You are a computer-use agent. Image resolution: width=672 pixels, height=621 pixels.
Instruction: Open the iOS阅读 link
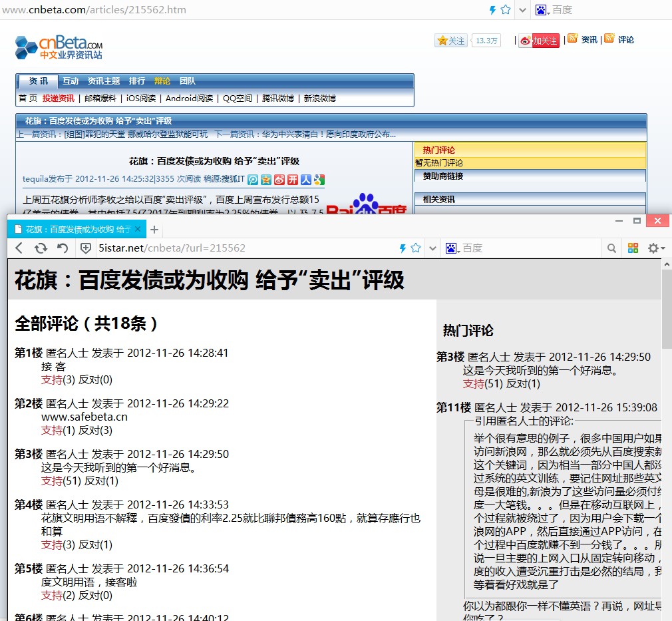[x=141, y=99]
